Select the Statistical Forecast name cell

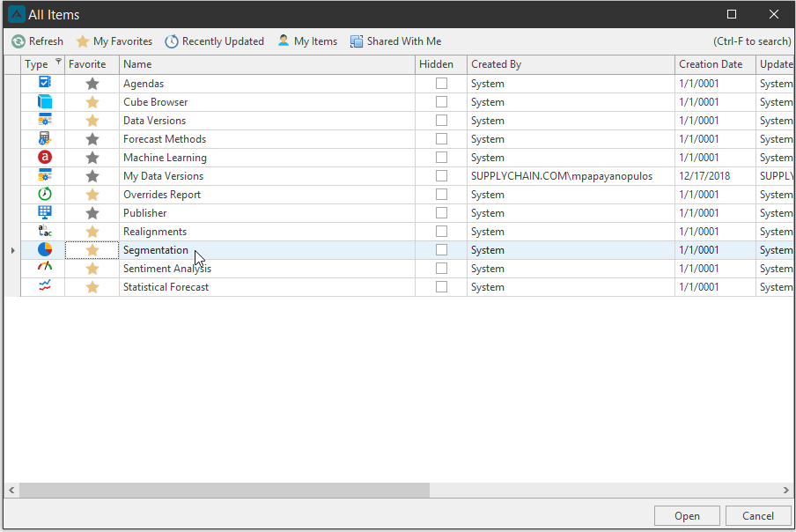pyautogui.click(x=267, y=287)
